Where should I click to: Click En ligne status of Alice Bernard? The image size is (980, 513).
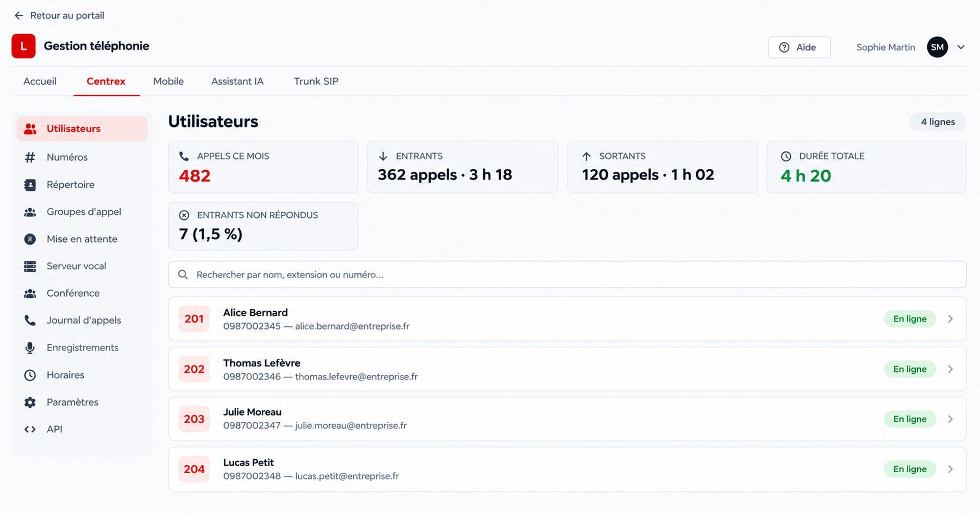pos(910,319)
